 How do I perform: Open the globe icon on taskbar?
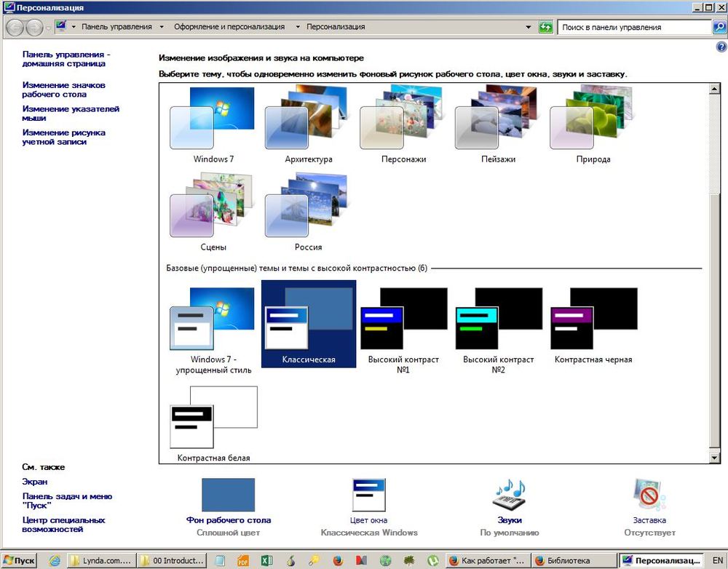tap(385, 561)
